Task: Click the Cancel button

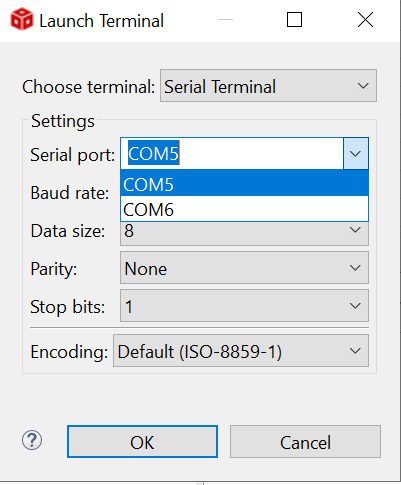Action: click(305, 442)
